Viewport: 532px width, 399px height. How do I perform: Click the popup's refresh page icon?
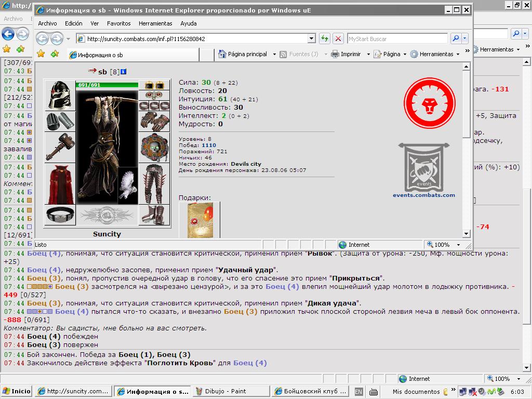point(325,38)
